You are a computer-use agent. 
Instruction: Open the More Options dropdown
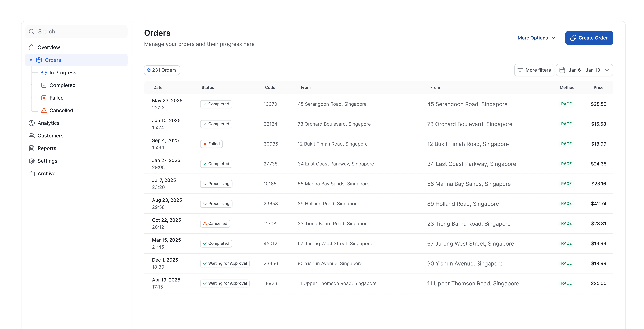click(536, 38)
